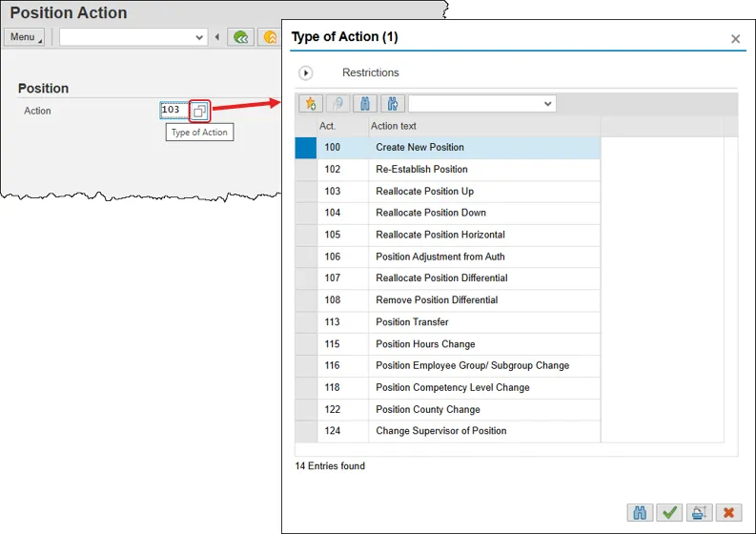Select Reallocate Position Horizontal entry
756x534 pixels.
click(448, 235)
